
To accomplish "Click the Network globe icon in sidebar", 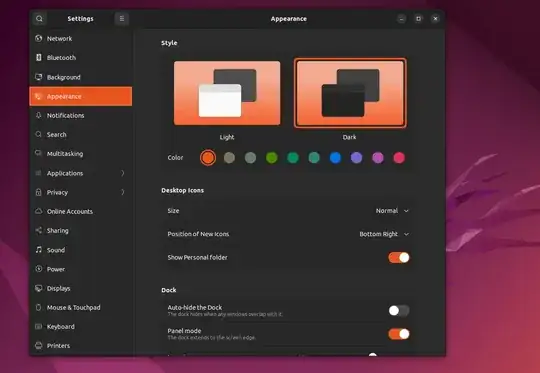I will (x=39, y=38).
